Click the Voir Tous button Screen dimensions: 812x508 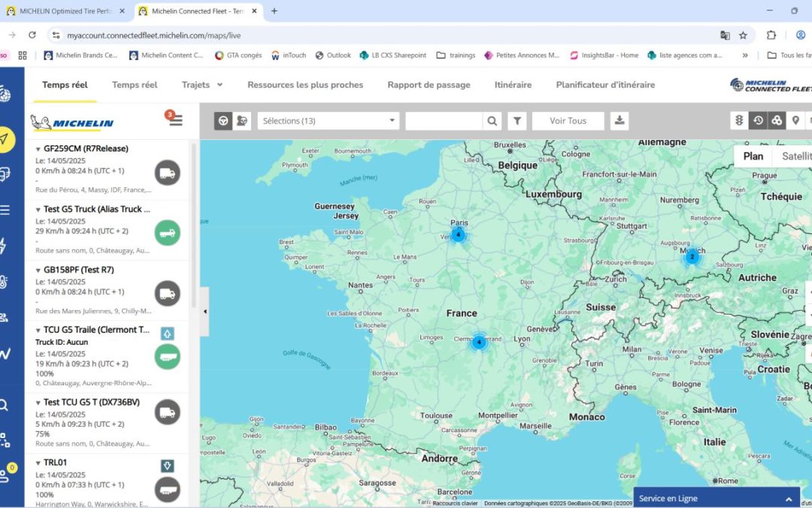click(x=568, y=120)
